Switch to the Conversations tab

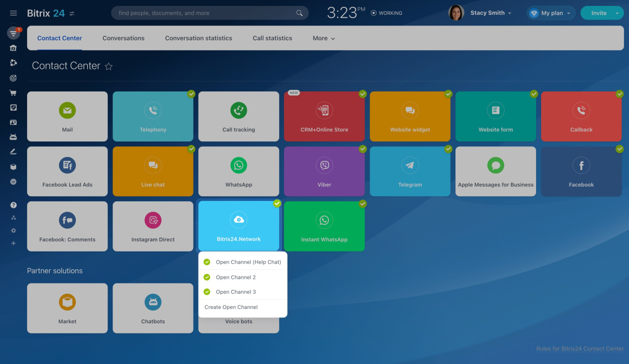point(123,38)
